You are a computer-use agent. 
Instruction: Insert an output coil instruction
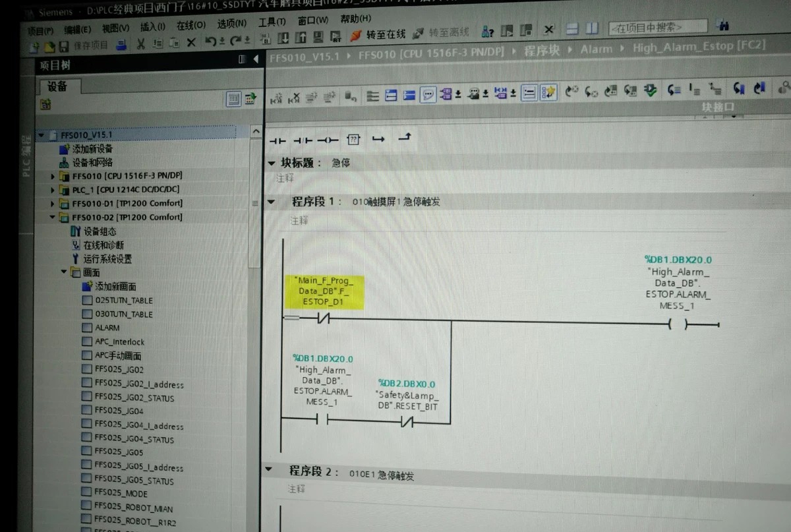328,140
